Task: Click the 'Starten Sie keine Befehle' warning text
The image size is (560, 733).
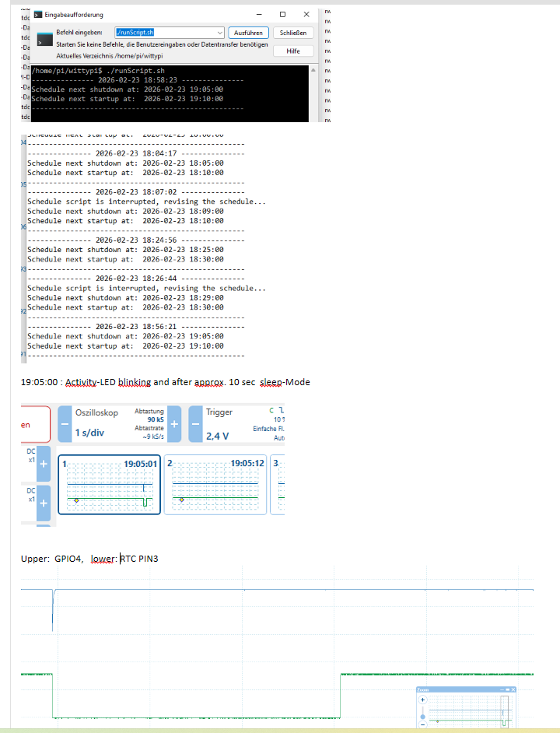Action: tap(162, 44)
